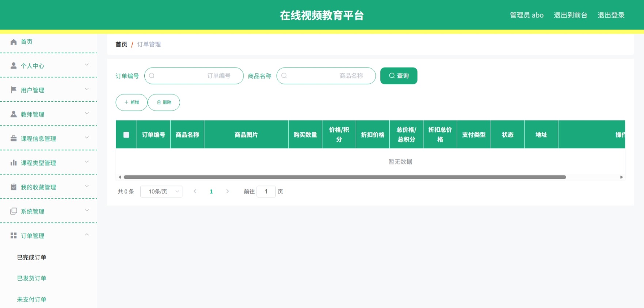Click the flag icon for 用户管理
This screenshot has height=308, width=644.
pos(14,90)
